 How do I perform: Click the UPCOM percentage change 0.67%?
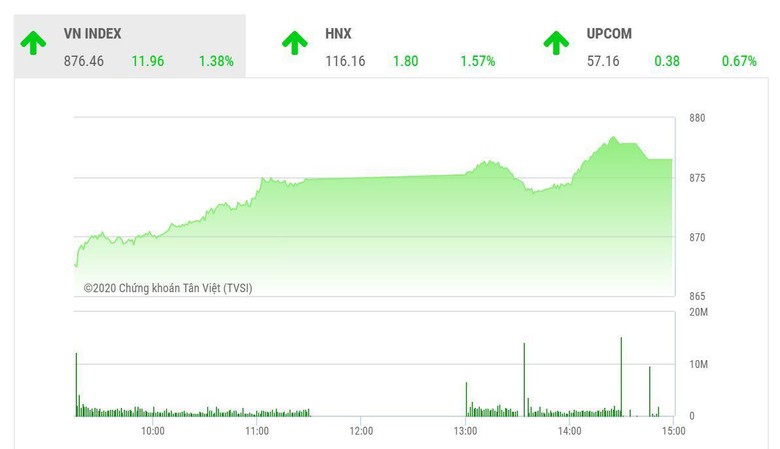pyautogui.click(x=739, y=61)
